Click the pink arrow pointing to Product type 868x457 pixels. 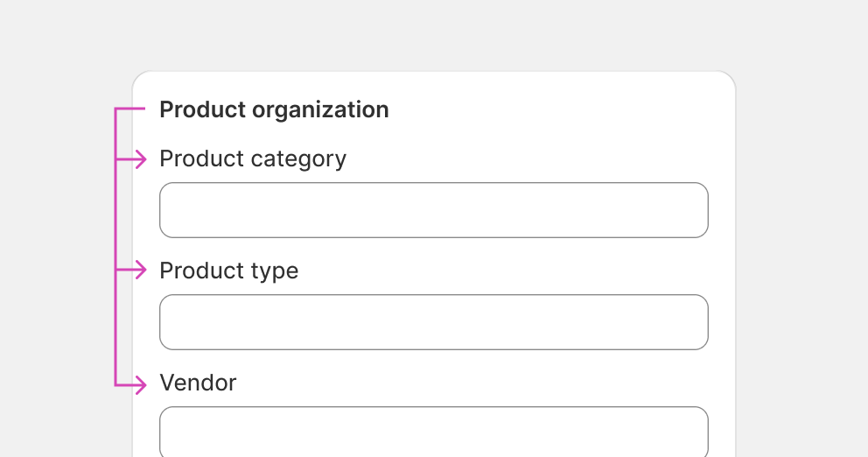[131, 270]
